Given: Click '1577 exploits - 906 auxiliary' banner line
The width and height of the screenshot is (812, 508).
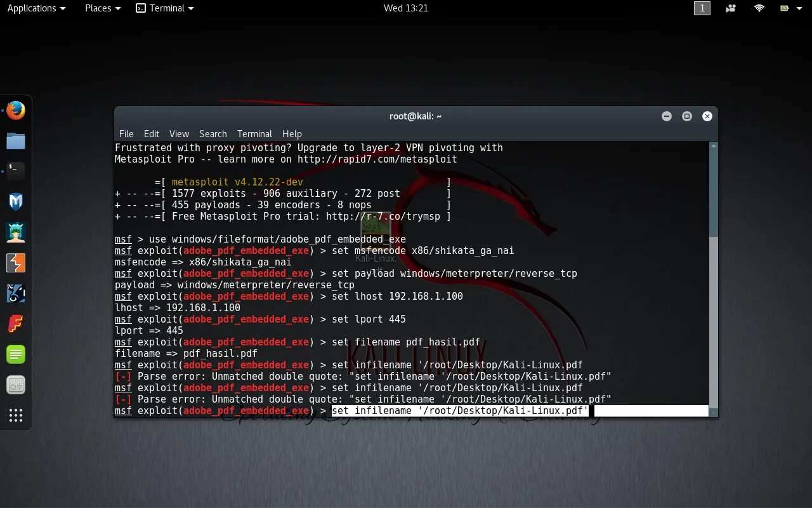Looking at the screenshot, I should pos(286,194).
